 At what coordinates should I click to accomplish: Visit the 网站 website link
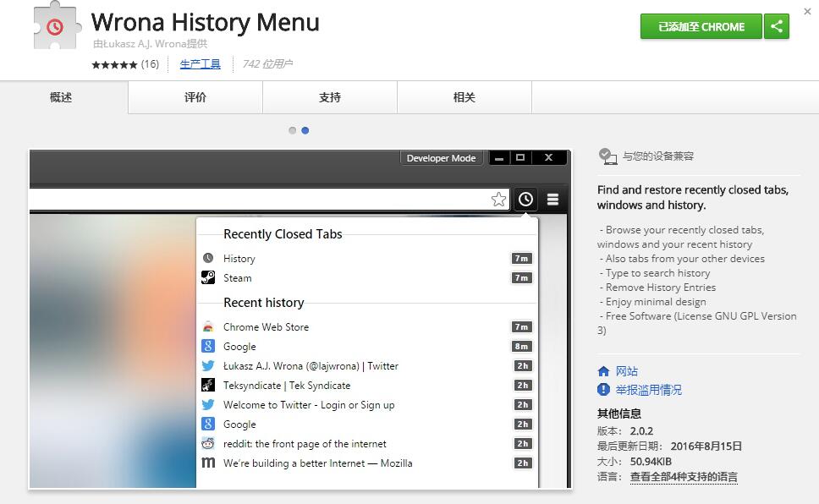pyautogui.click(x=627, y=371)
